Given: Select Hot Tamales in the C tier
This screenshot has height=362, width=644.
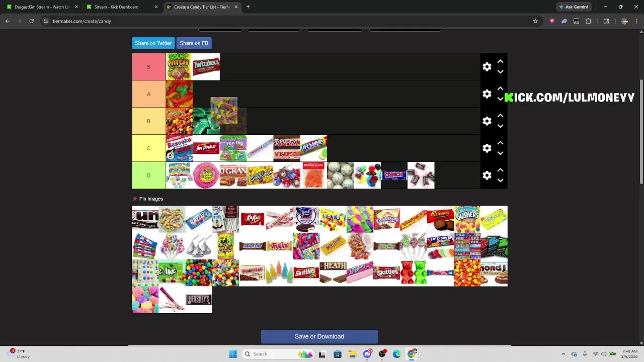Looking at the screenshot, I should pos(206,148).
